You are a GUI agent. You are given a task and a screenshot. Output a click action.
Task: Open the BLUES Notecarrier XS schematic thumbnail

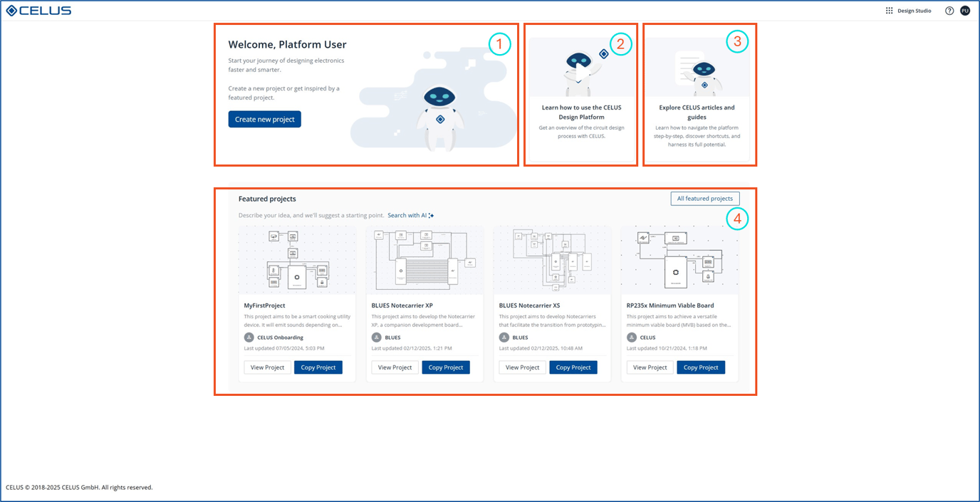coord(552,260)
